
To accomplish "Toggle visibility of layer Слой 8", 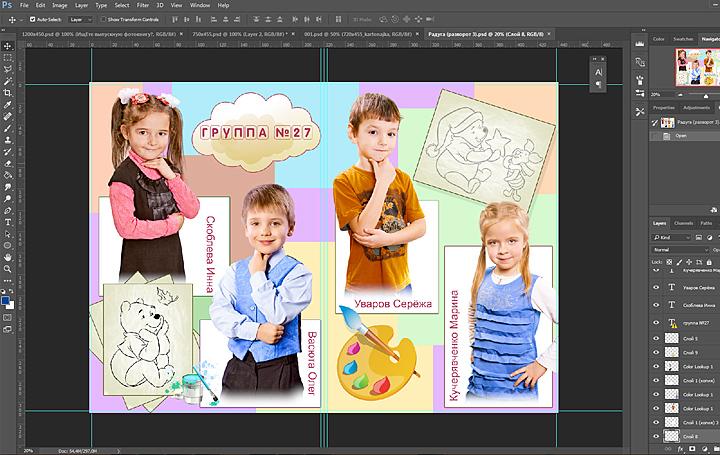I will 656,436.
